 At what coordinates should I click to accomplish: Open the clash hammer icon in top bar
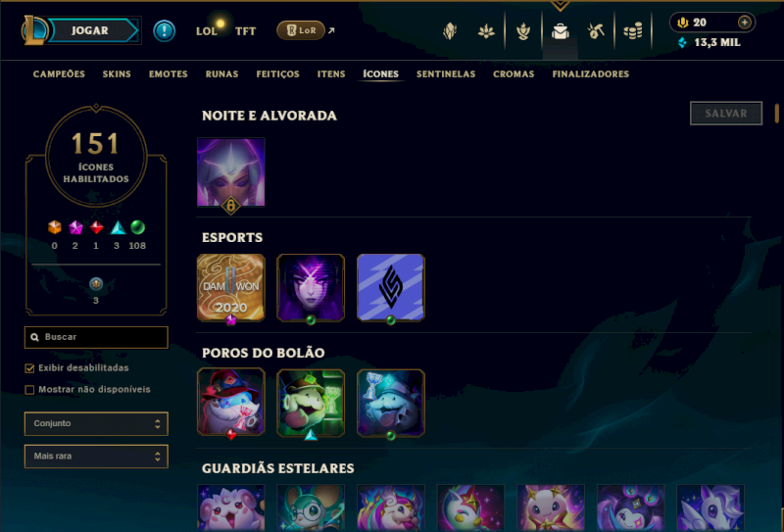523,31
